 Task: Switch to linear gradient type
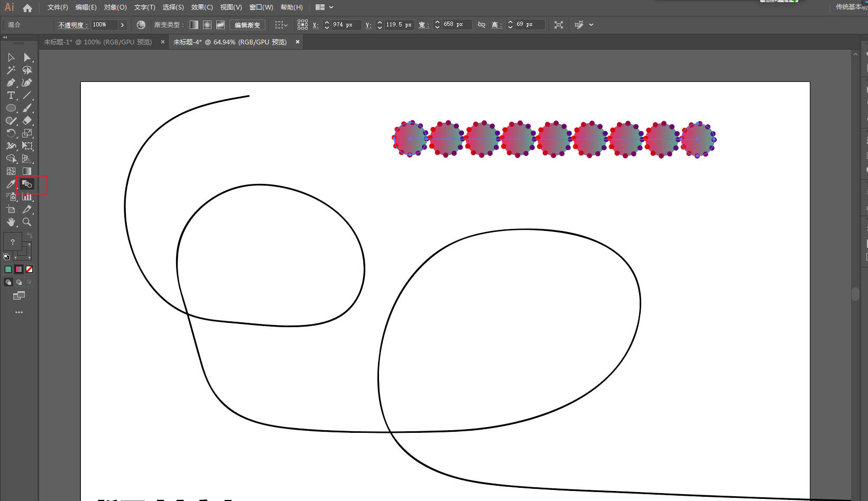point(194,25)
